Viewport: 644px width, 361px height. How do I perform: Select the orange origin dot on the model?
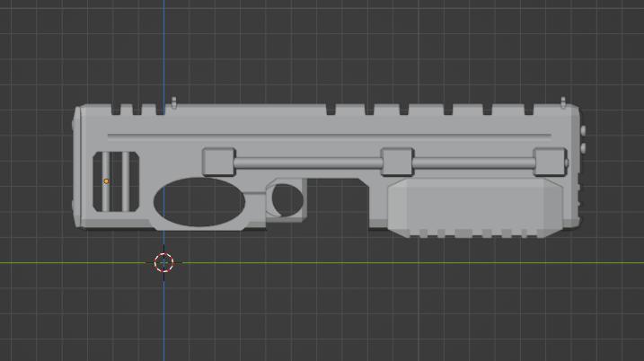tap(106, 181)
